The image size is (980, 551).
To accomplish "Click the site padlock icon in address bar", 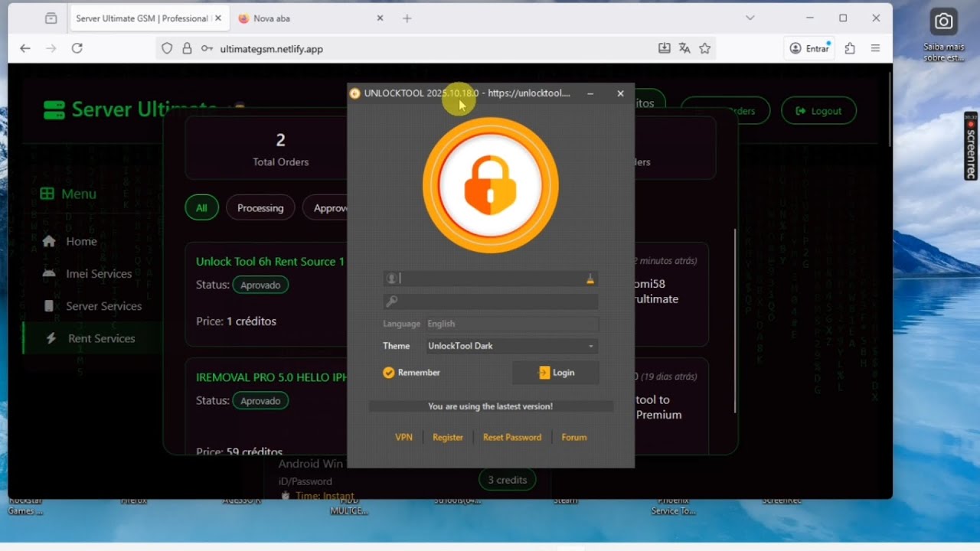I will click(187, 48).
